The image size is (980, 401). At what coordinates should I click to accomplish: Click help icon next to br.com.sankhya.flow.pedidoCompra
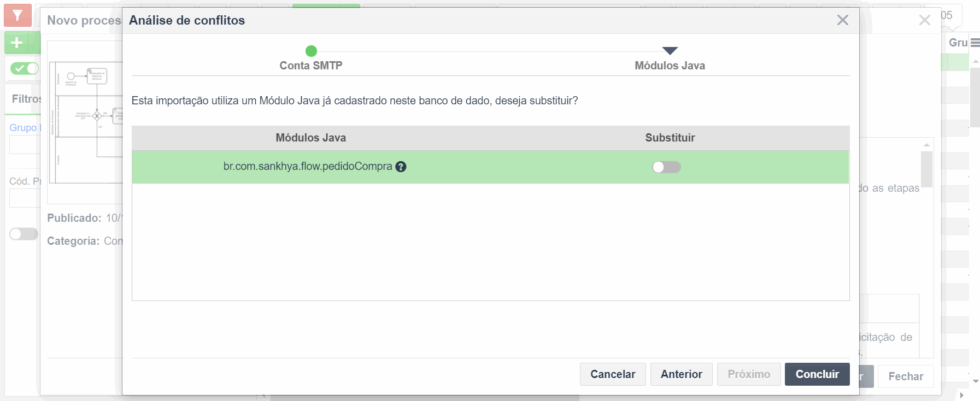401,167
